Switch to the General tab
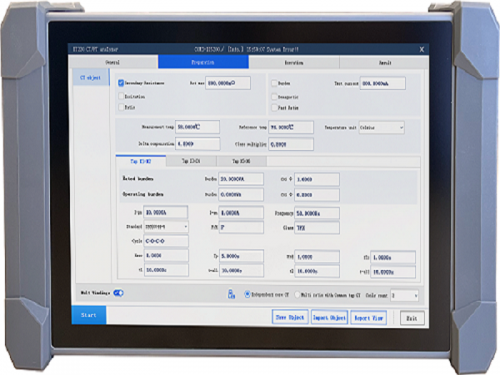The height and width of the screenshot is (375, 500). pyautogui.click(x=113, y=62)
